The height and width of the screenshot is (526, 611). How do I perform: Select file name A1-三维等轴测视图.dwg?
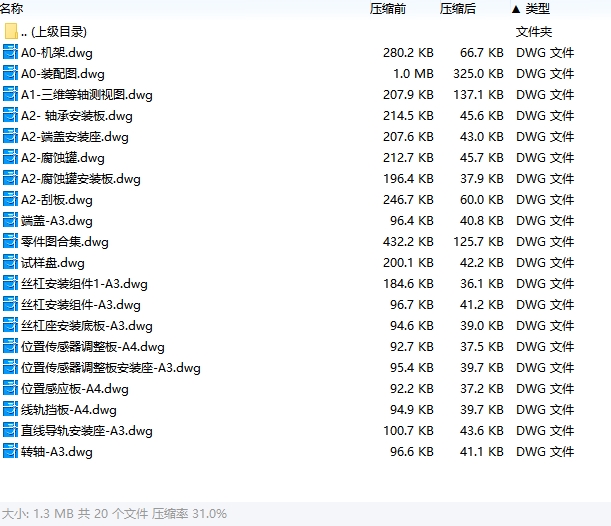(87, 95)
